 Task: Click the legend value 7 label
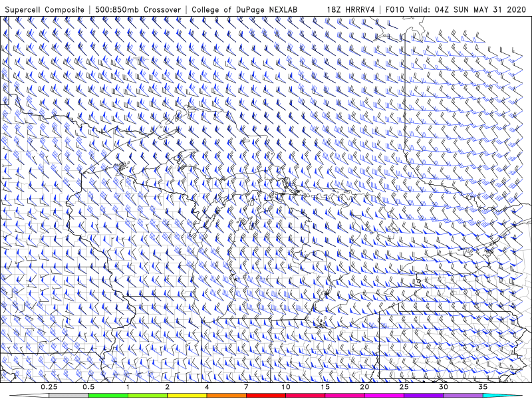click(x=246, y=387)
